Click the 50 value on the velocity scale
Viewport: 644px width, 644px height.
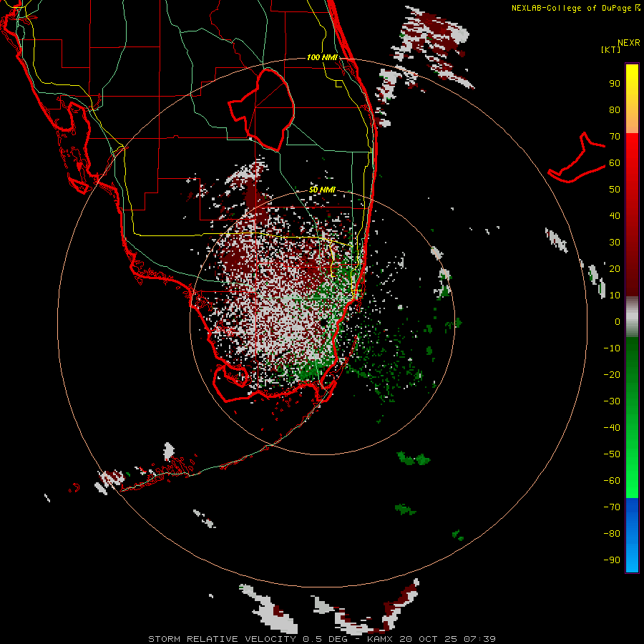point(615,190)
